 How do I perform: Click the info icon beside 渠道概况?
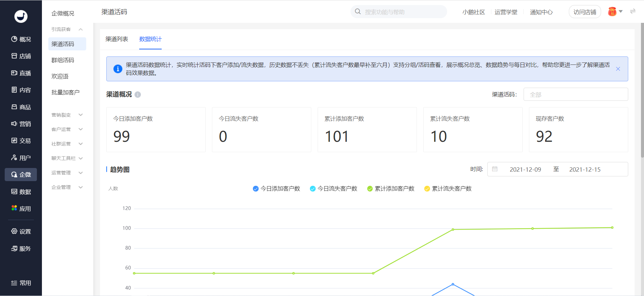click(x=138, y=95)
